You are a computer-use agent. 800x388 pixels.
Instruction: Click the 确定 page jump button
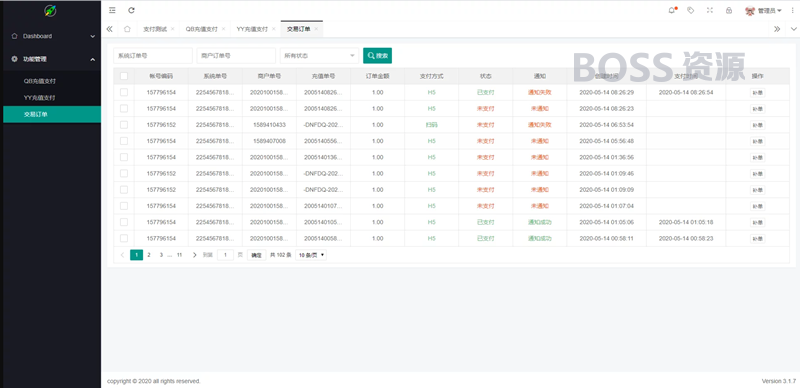(257, 255)
